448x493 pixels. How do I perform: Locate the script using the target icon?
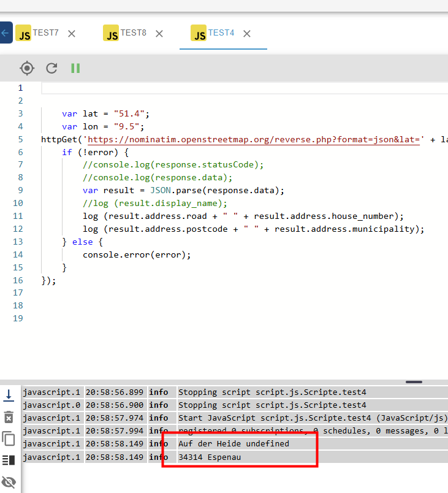pyautogui.click(x=27, y=68)
